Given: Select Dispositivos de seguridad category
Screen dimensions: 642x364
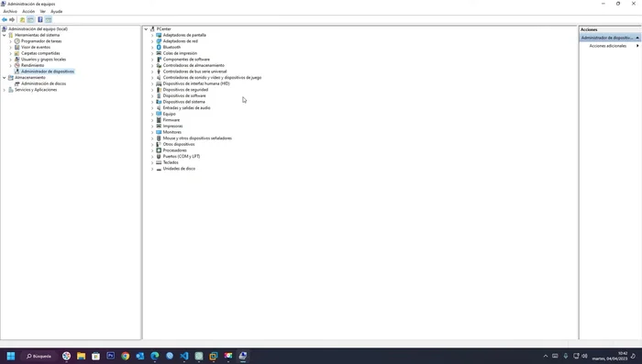Looking at the screenshot, I should pos(185,90).
